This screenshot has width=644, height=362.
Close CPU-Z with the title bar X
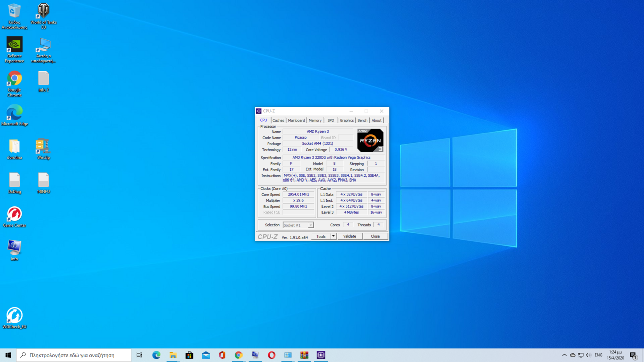pyautogui.click(x=381, y=111)
